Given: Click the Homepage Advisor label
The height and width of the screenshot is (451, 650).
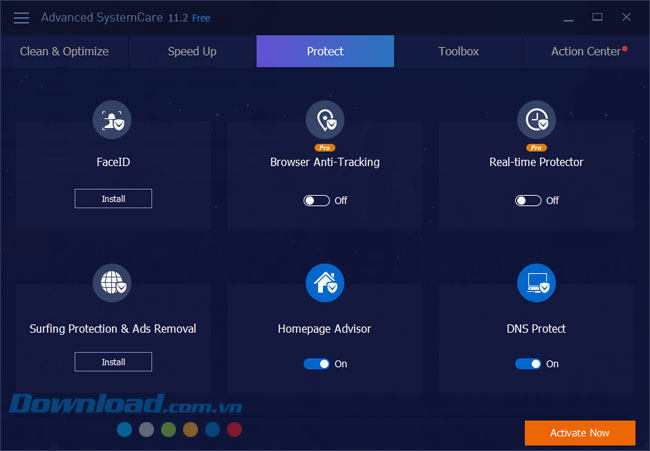Looking at the screenshot, I should coord(324,329).
